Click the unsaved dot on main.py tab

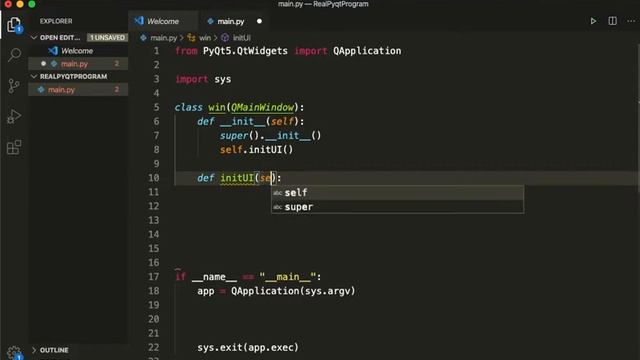point(259,21)
